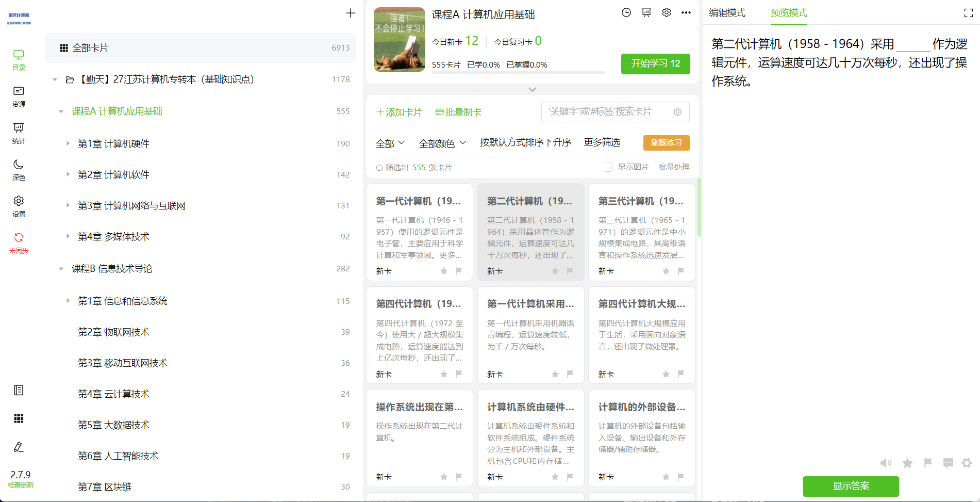Expand 第3章 计算机网络与互联网 chapter
Screen dimensions: 980x502
pyautogui.click(x=68, y=205)
